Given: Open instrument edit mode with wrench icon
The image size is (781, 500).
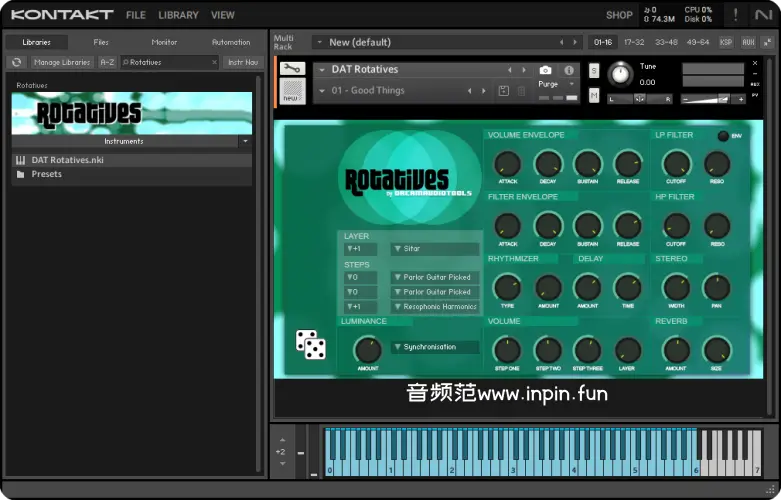Looking at the screenshot, I should point(291,69).
